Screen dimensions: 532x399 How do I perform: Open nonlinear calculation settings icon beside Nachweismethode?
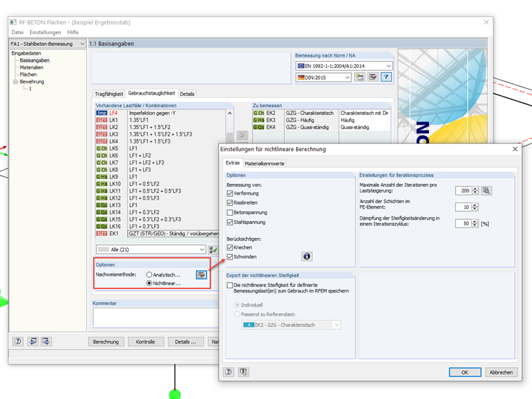tap(201, 275)
